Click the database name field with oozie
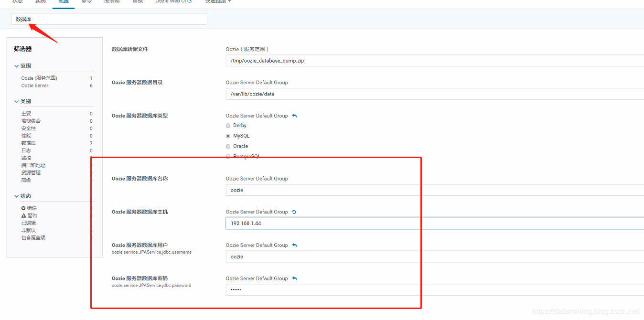Viewport: 644px width, 320px height. pos(435,190)
